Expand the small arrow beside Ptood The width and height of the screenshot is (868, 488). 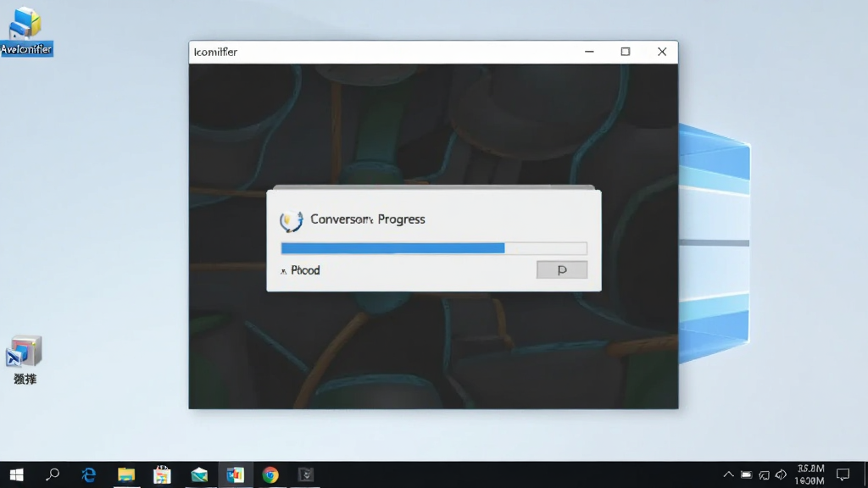tap(283, 271)
